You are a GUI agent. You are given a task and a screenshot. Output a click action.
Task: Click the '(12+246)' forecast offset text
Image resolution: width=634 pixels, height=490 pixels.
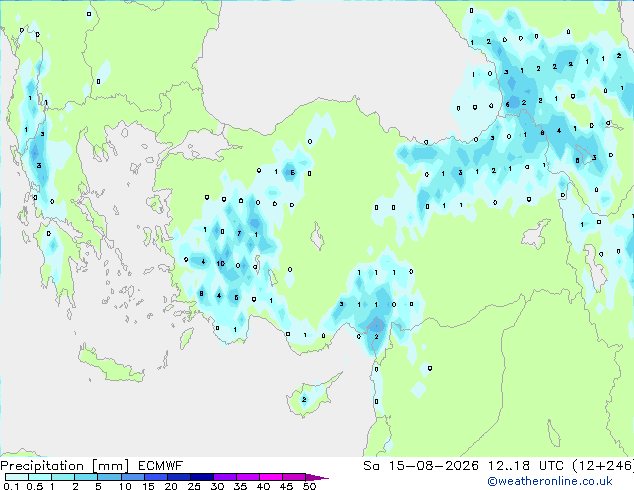pyautogui.click(x=603, y=466)
